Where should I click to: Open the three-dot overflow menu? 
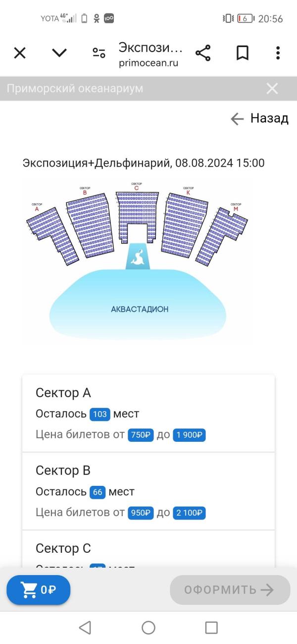278,53
